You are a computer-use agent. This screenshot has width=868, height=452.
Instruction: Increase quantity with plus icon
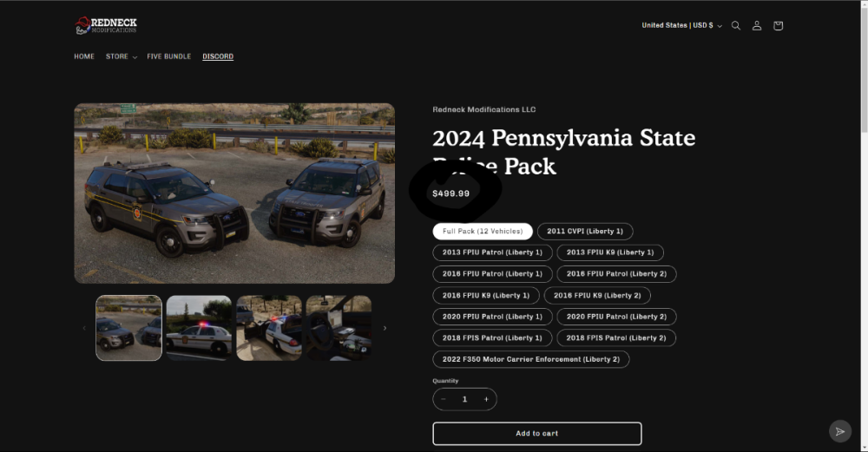(486, 399)
